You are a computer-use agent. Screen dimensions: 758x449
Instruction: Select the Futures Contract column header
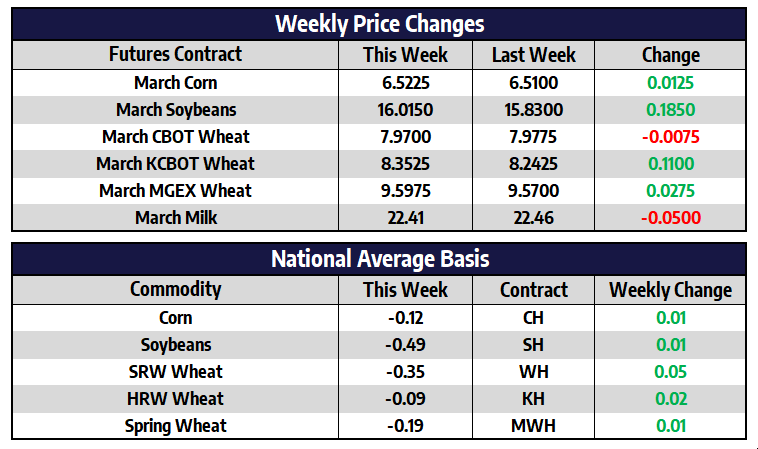(175, 54)
